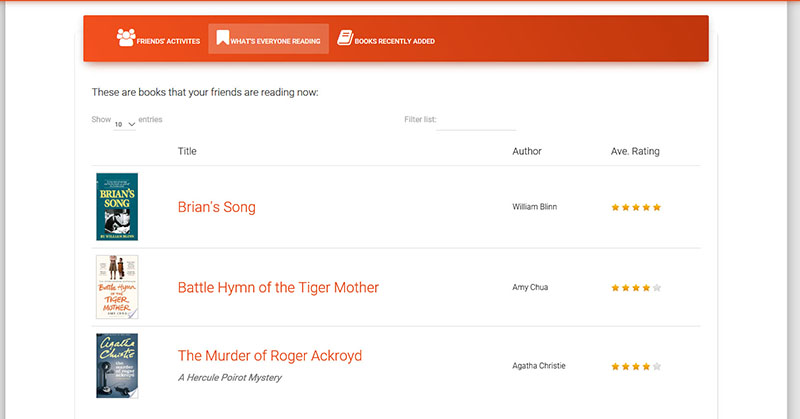Sort by the Author column header
This screenshot has height=419, width=800.
[x=527, y=151]
